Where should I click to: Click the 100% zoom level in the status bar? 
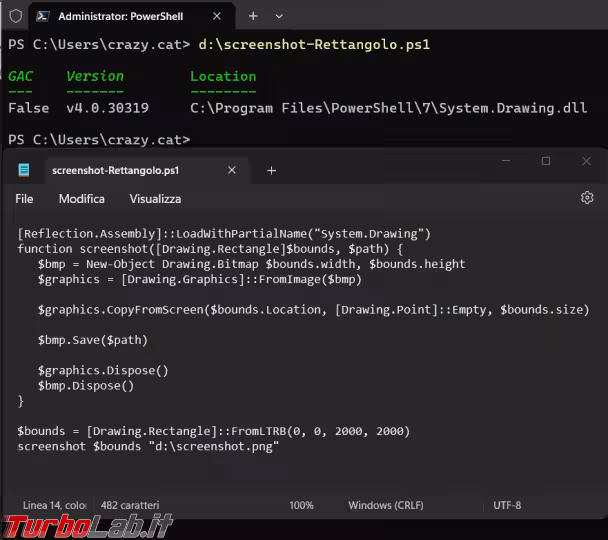[x=301, y=505]
